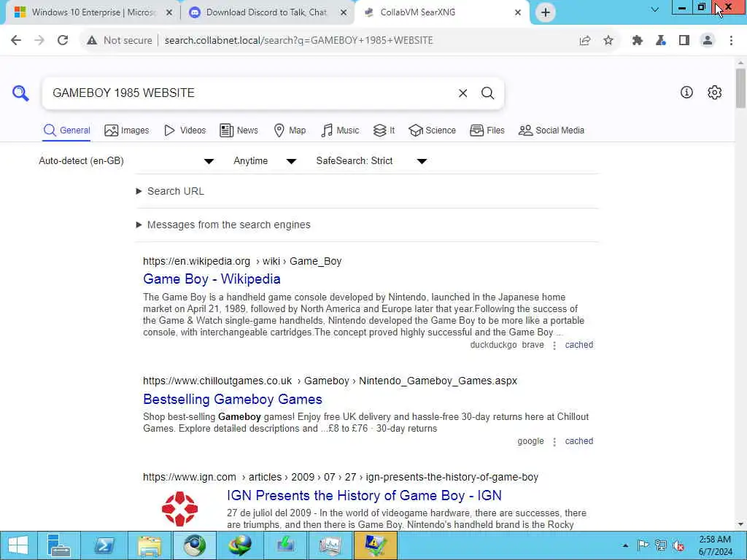Select the General search category
The width and height of the screenshot is (747, 560).
pyautogui.click(x=66, y=131)
